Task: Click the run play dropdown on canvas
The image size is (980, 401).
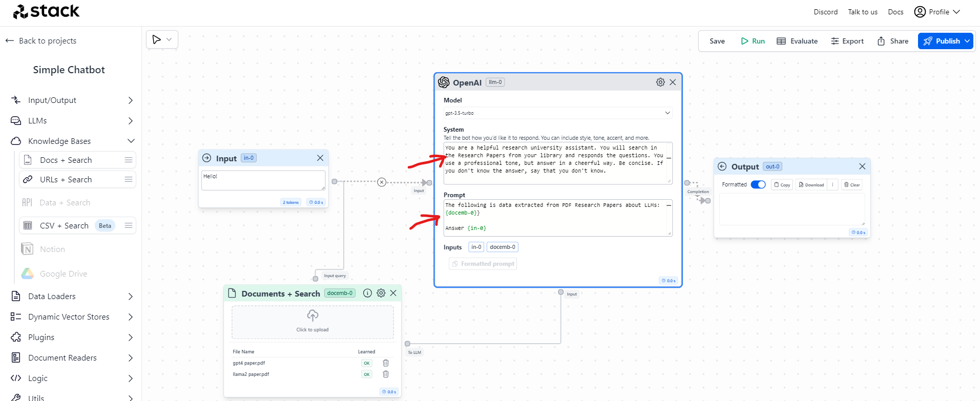Action: pyautogui.click(x=162, y=39)
